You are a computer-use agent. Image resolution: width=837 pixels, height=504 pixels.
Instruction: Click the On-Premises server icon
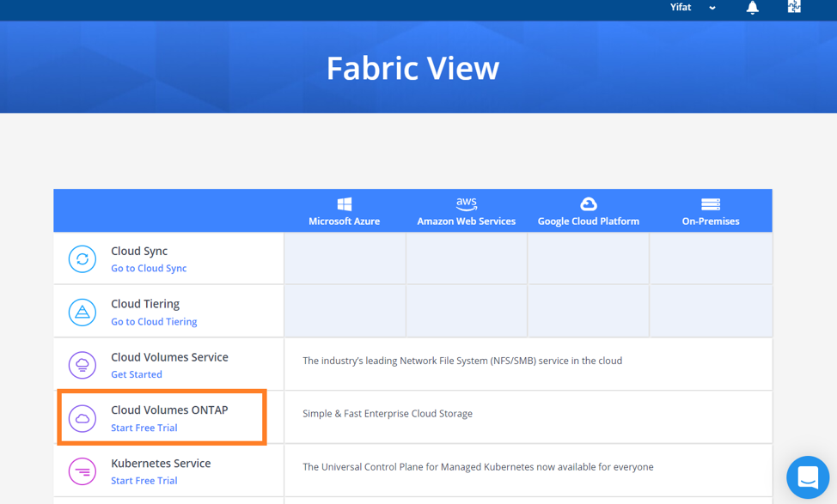tap(710, 204)
